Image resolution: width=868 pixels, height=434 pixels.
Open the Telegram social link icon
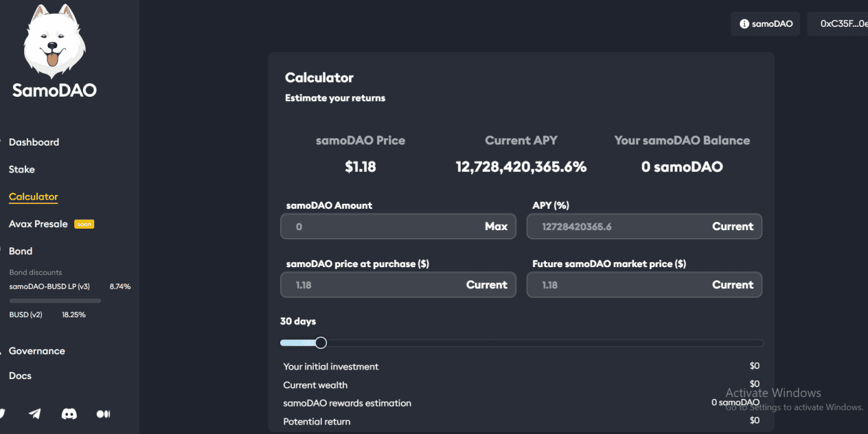[x=34, y=413]
